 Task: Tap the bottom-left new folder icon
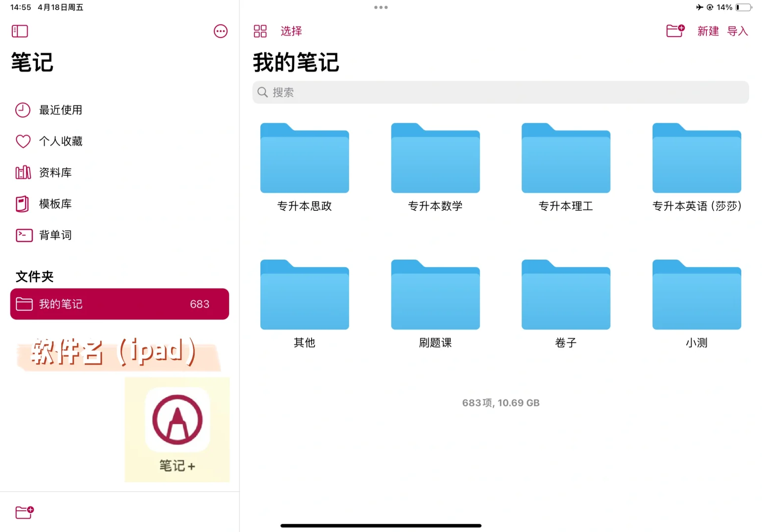tap(24, 513)
